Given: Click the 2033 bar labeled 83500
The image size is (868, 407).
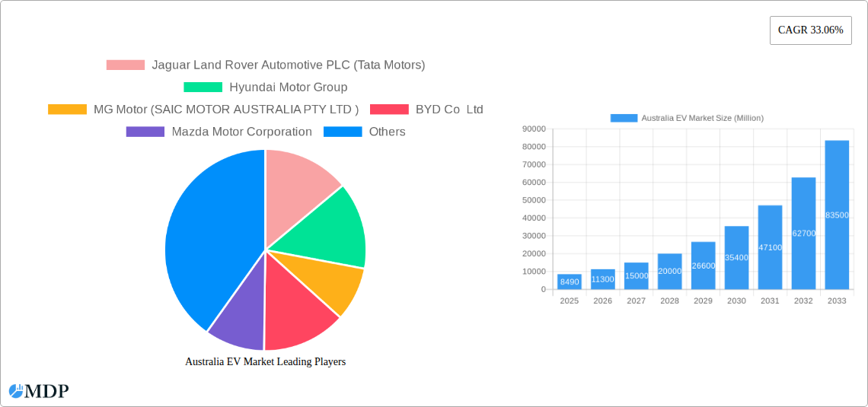Looking at the screenshot, I should 837,215.
